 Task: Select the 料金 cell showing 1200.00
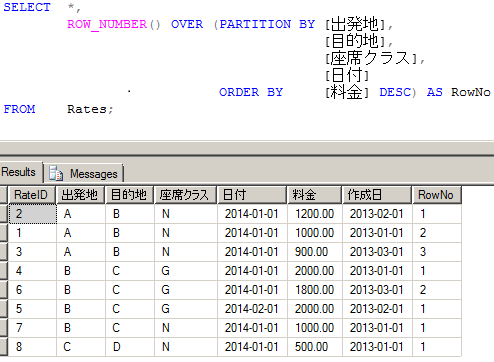[314, 214]
